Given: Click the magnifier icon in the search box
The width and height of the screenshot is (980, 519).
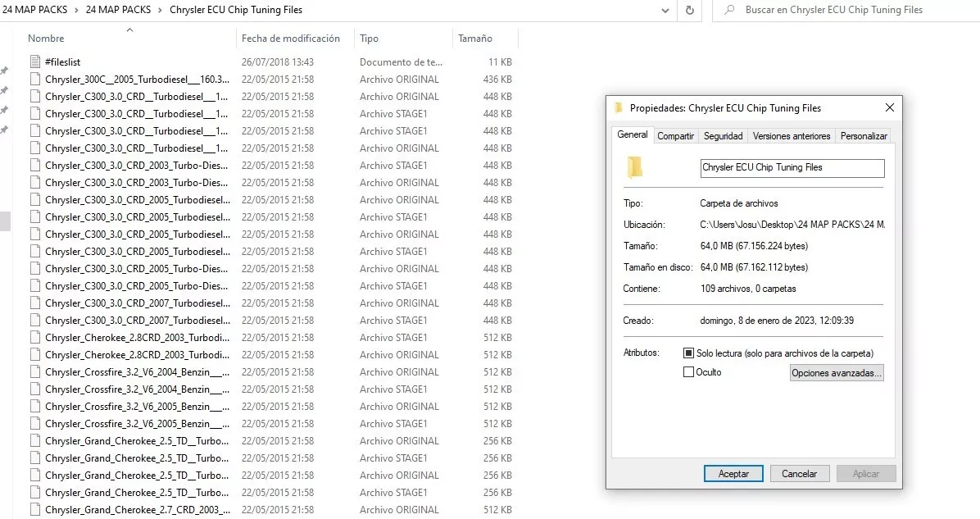Looking at the screenshot, I should click(728, 10).
